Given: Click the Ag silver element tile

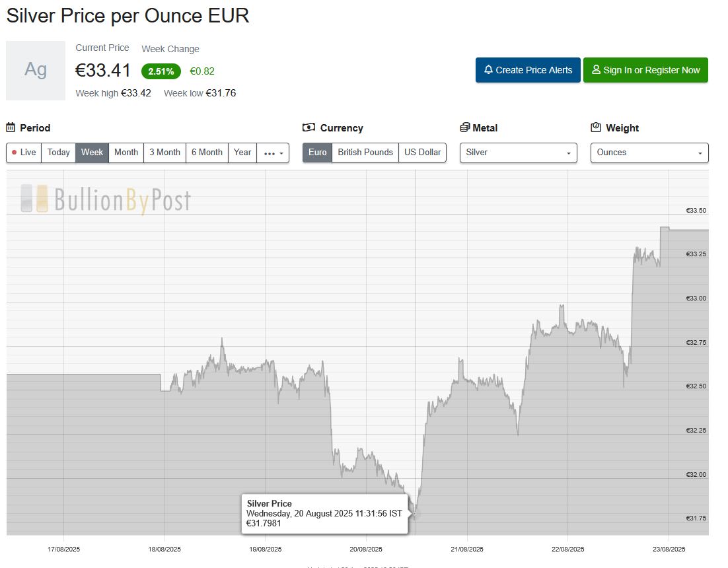Looking at the screenshot, I should [36, 71].
